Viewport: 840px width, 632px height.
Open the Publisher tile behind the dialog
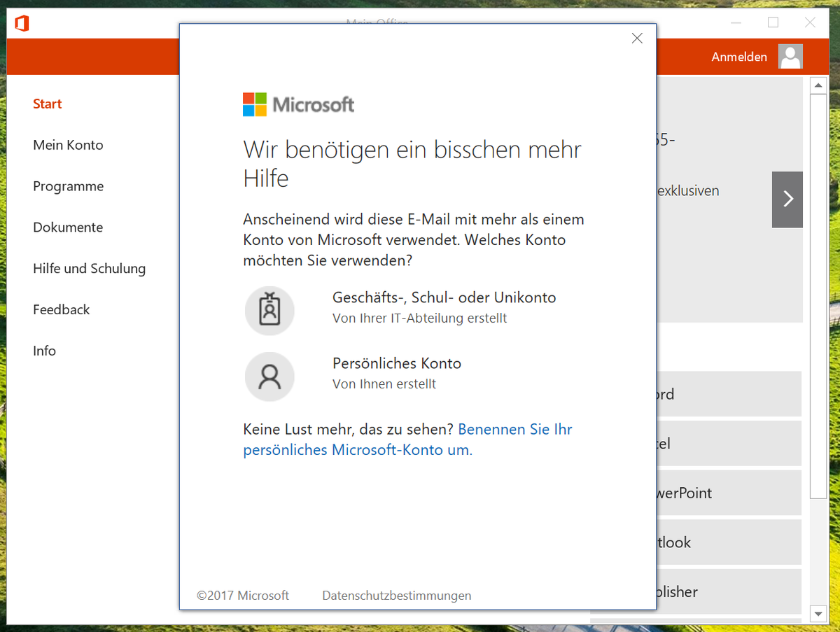pos(729,592)
